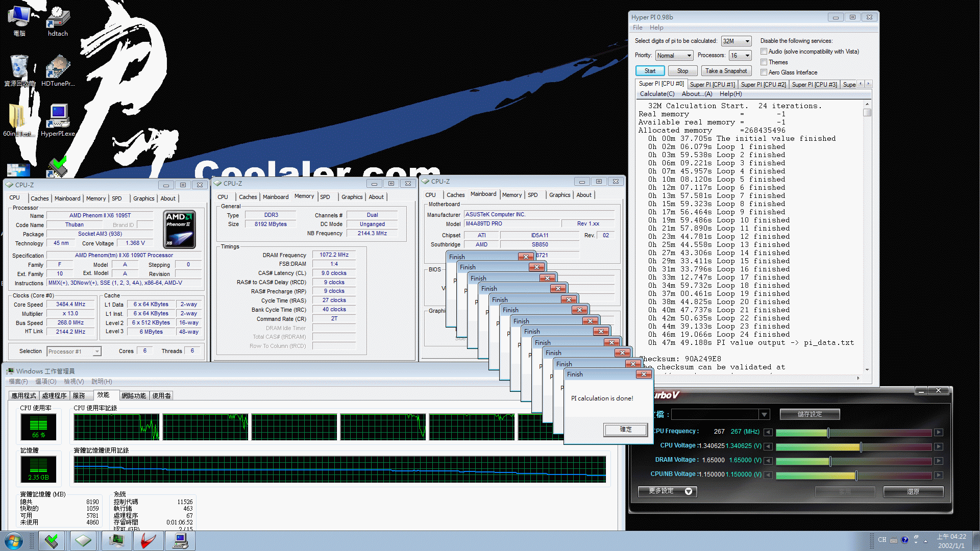The image size is (980, 551).
Task: Open the Recycle Bin desktop icon
Action: pos(19,71)
